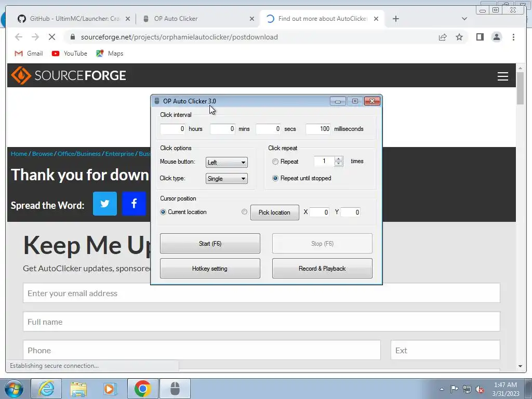Close the GitHub UltimMC tab
532x399 pixels.
[x=128, y=19]
